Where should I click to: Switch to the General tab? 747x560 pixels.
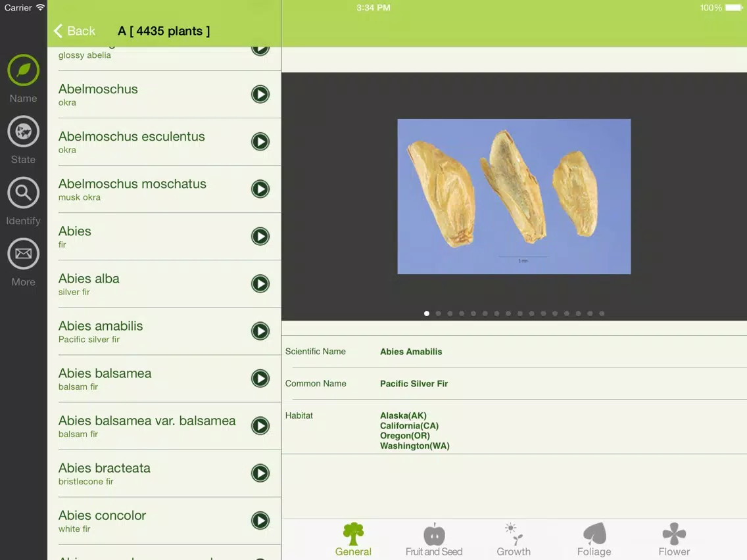pyautogui.click(x=353, y=540)
